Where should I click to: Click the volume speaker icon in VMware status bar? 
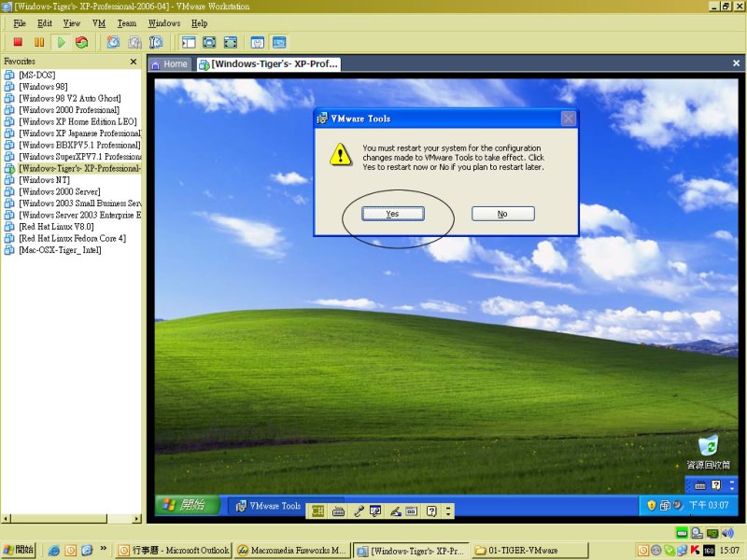727,533
